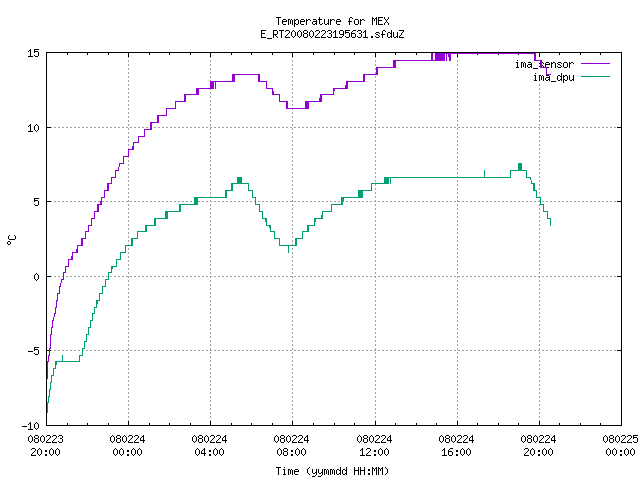640x480 pixels.
Task: Click the x-axis label 080223 20:00
Action: (45, 446)
